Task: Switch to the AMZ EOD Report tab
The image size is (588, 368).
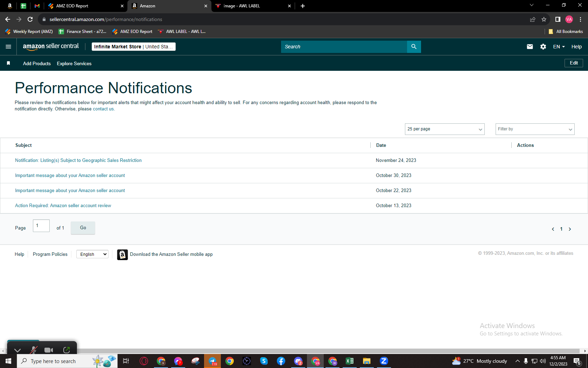Action: tap(86, 6)
